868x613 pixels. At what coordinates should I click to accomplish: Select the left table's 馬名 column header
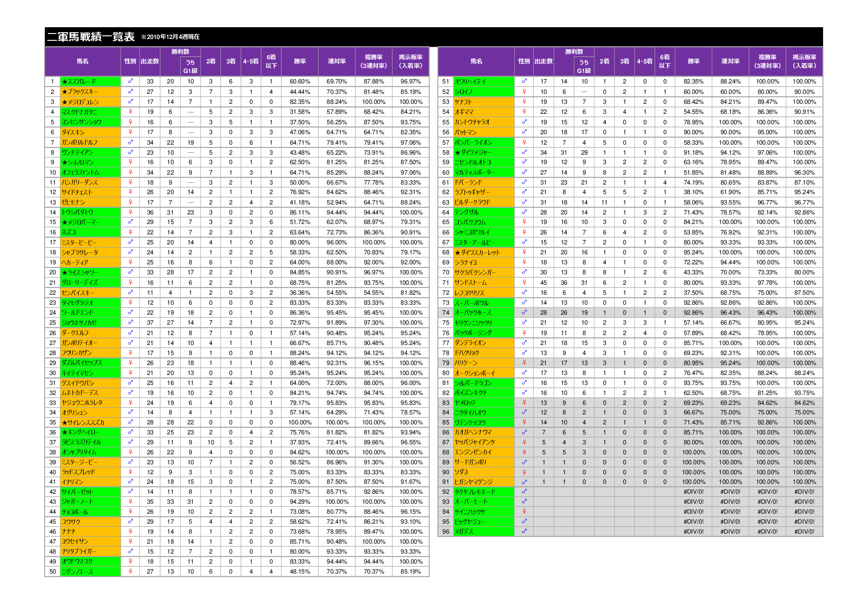point(83,61)
